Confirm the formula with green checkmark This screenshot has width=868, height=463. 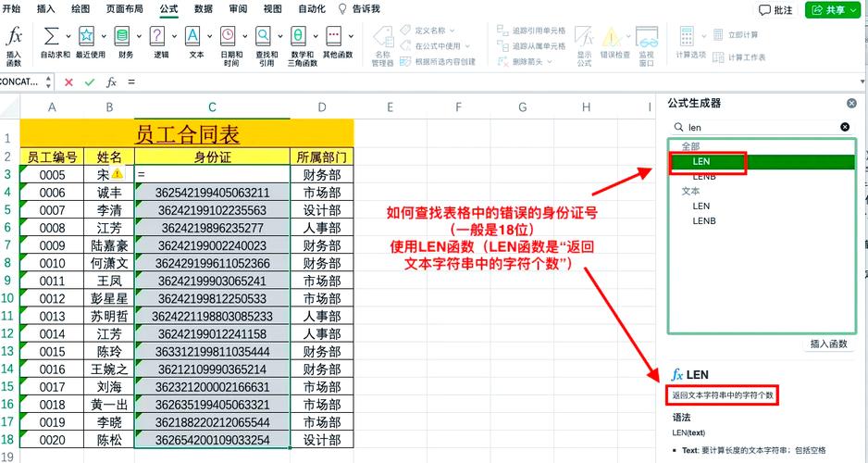(x=90, y=82)
